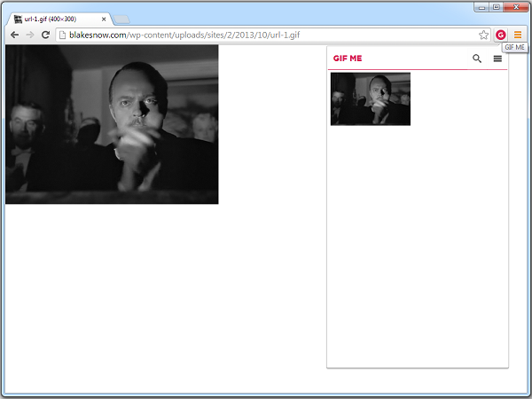
Task: Close the browser window
Action: pyautogui.click(x=516, y=7)
